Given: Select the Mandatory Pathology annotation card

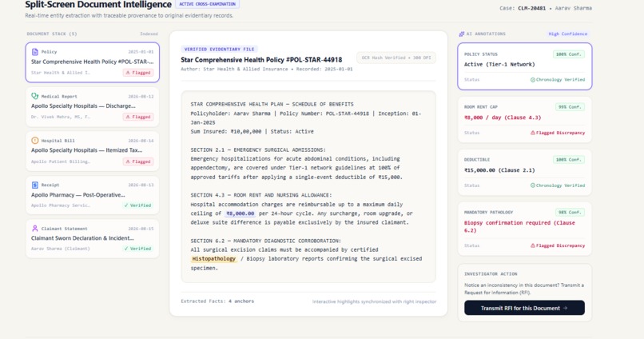Looking at the screenshot, I should click(524, 229).
